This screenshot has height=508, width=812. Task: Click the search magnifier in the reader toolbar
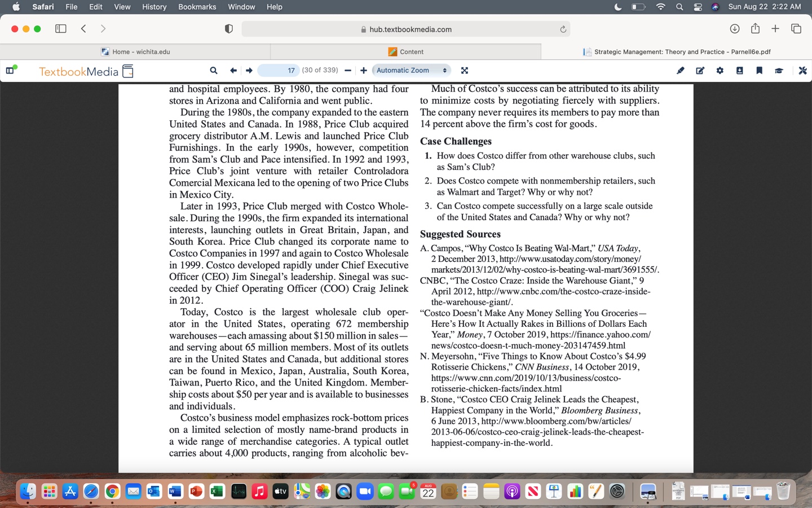click(x=214, y=71)
